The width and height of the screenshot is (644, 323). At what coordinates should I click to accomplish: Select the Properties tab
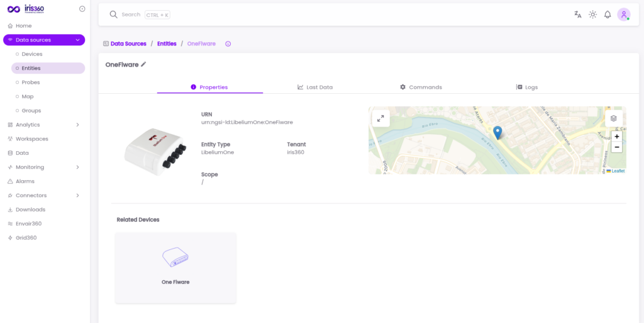210,87
